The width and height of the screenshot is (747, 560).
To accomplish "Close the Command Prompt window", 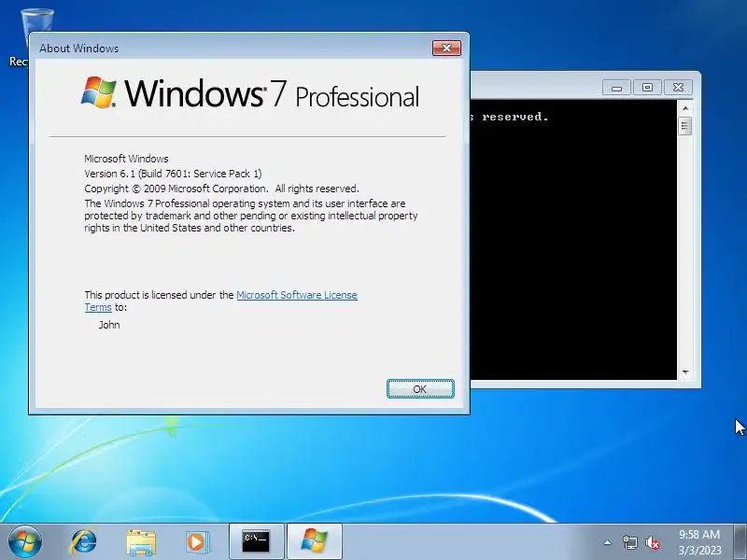I will click(678, 88).
